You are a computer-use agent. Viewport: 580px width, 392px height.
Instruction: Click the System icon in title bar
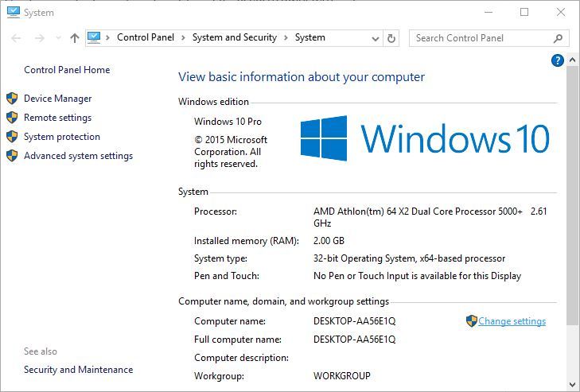pyautogui.click(x=14, y=12)
